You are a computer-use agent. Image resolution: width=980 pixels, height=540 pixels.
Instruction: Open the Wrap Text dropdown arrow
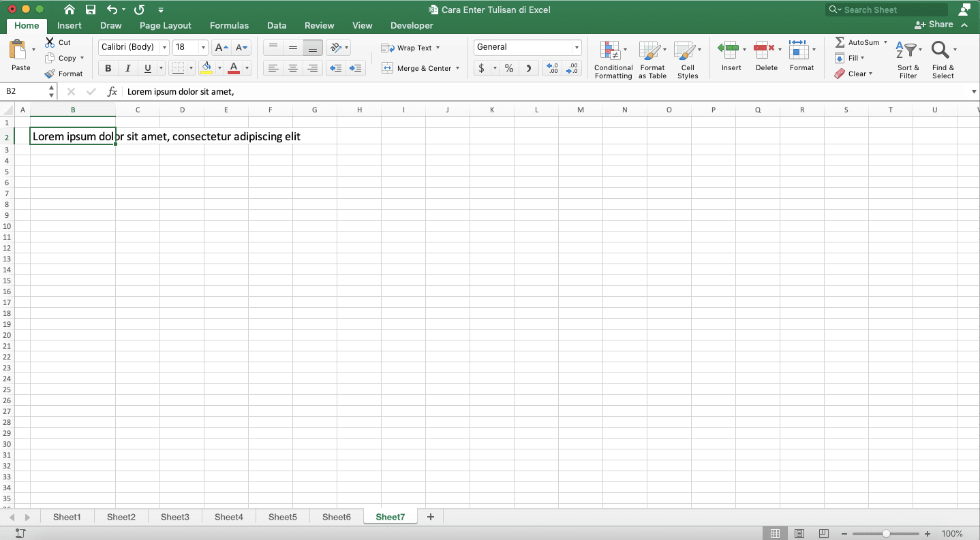click(x=438, y=48)
